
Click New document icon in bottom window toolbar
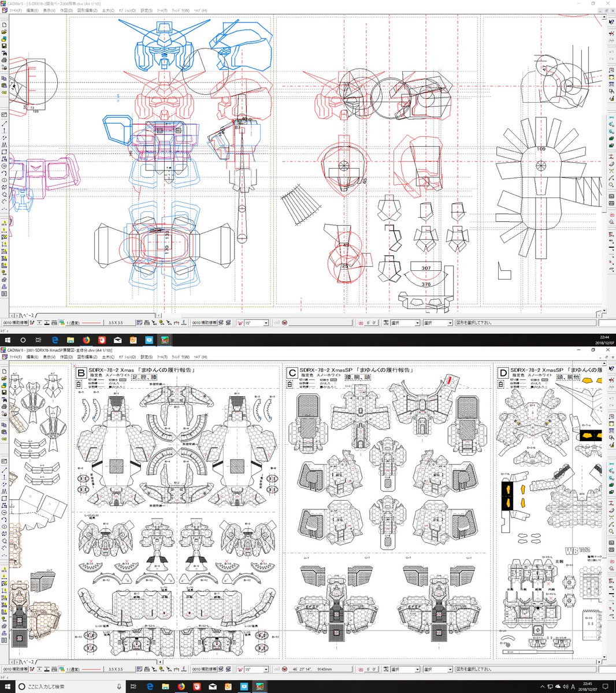click(4, 371)
